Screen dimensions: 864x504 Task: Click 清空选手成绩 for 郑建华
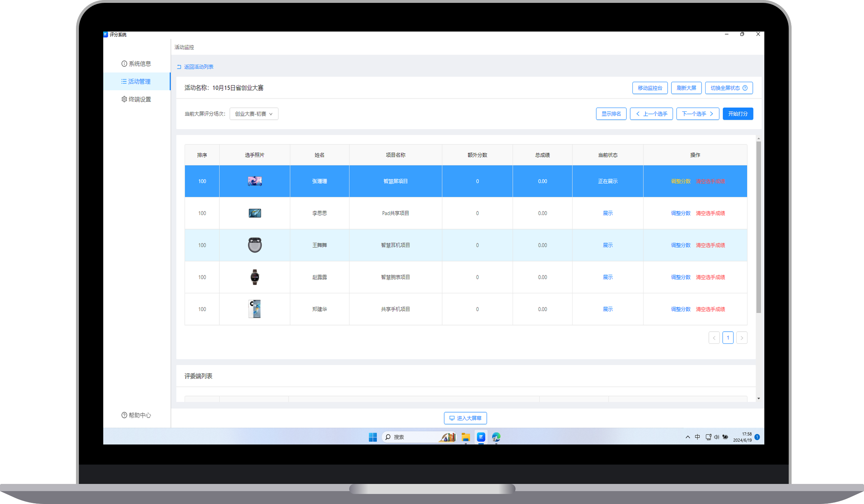pyautogui.click(x=710, y=309)
